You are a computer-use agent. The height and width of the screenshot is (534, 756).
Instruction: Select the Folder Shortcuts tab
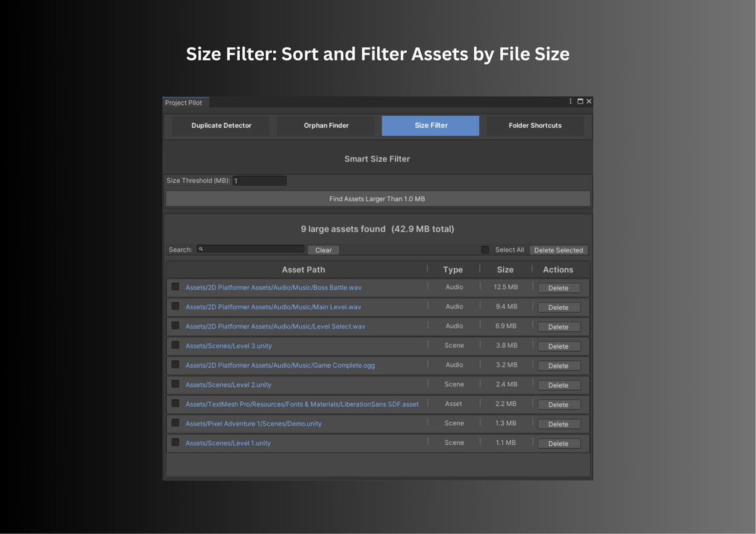coord(535,125)
